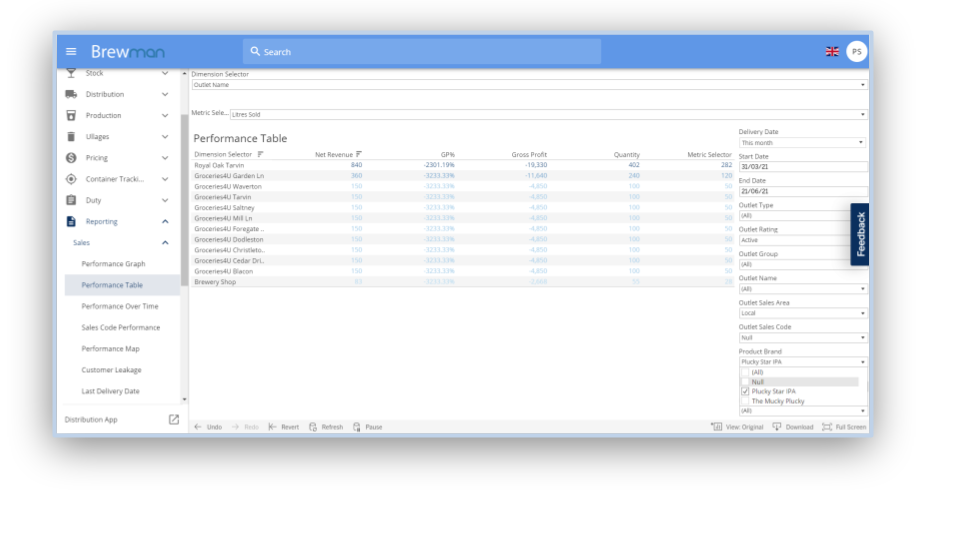The image size is (960, 540).
Task: Open the Outlet Sales Code dropdown
Action: tap(803, 338)
